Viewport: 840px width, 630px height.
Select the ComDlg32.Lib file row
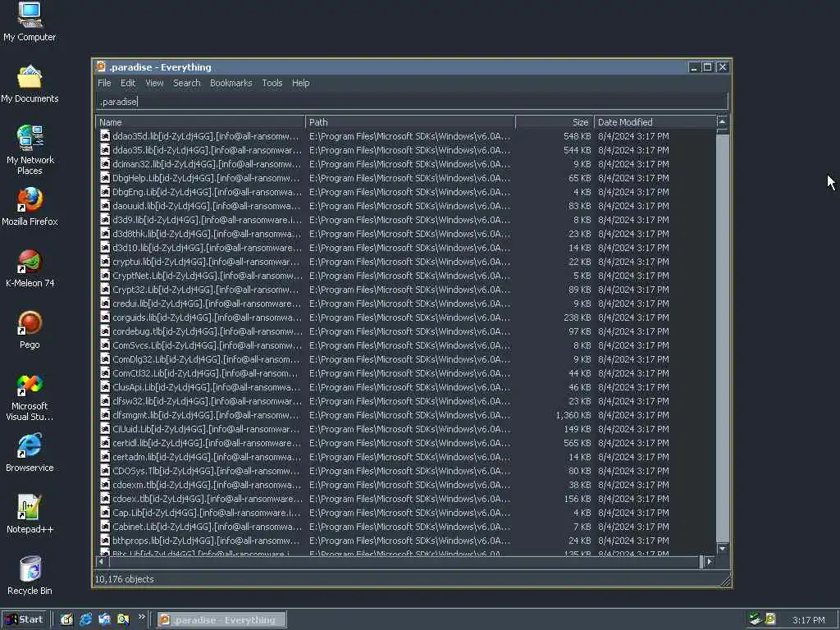coord(405,359)
